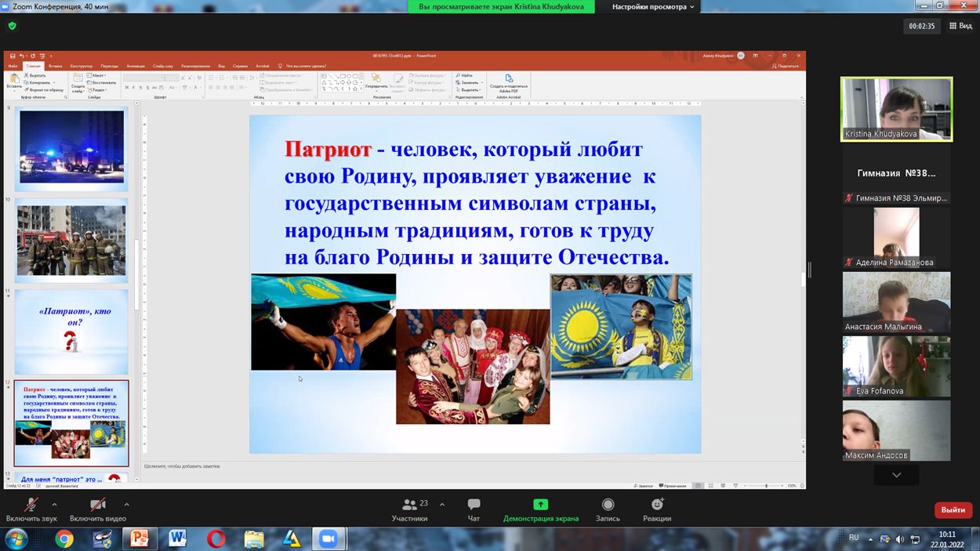Click Поделиться share button in PowerPoint
Viewport: 980px width, 551px height.
tap(786, 67)
